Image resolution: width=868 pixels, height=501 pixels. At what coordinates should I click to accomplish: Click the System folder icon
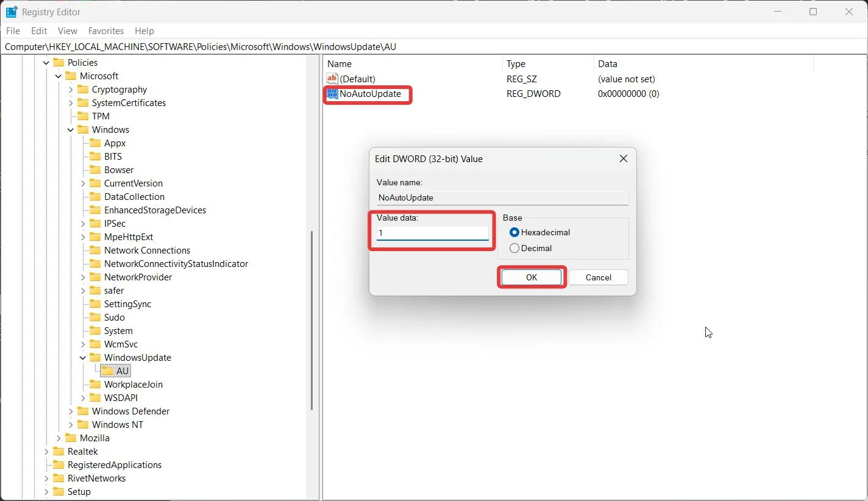pyautogui.click(x=95, y=330)
